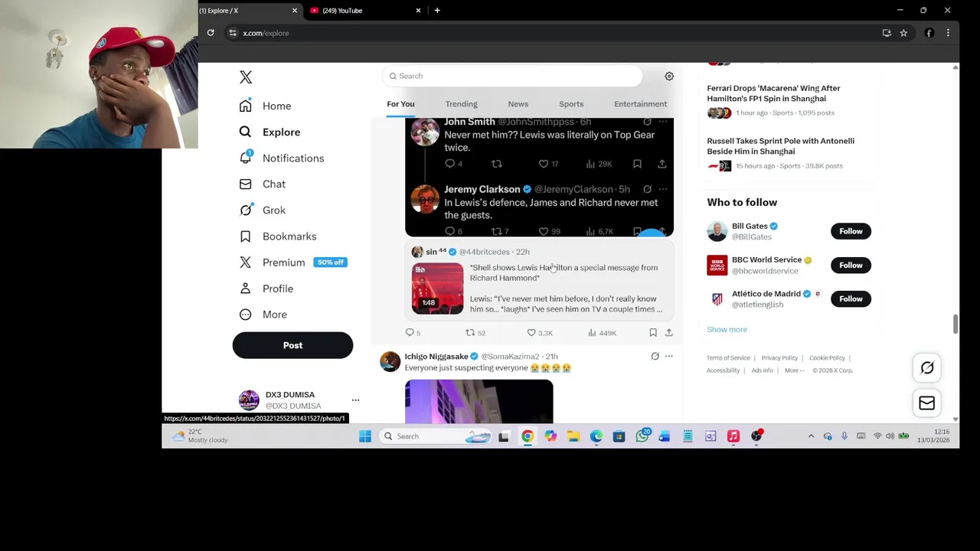Open Bookmarks in the sidebar
Viewport: 980px width, 551px height.
coord(277,236)
